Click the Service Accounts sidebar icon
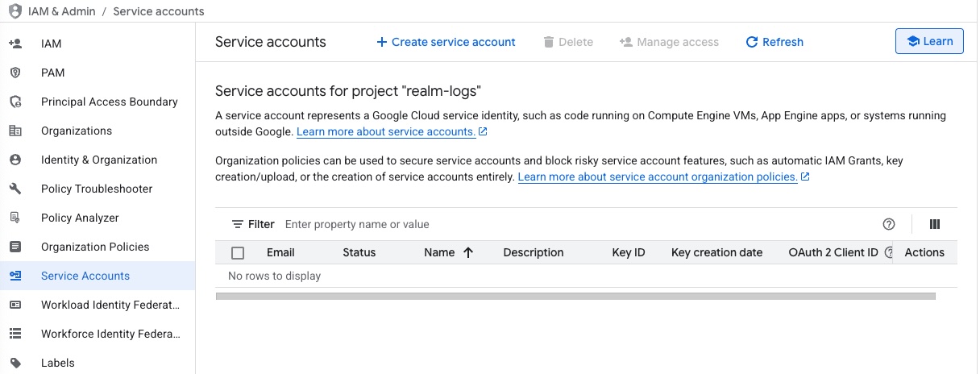This screenshot has height=374, width=980. point(15,276)
